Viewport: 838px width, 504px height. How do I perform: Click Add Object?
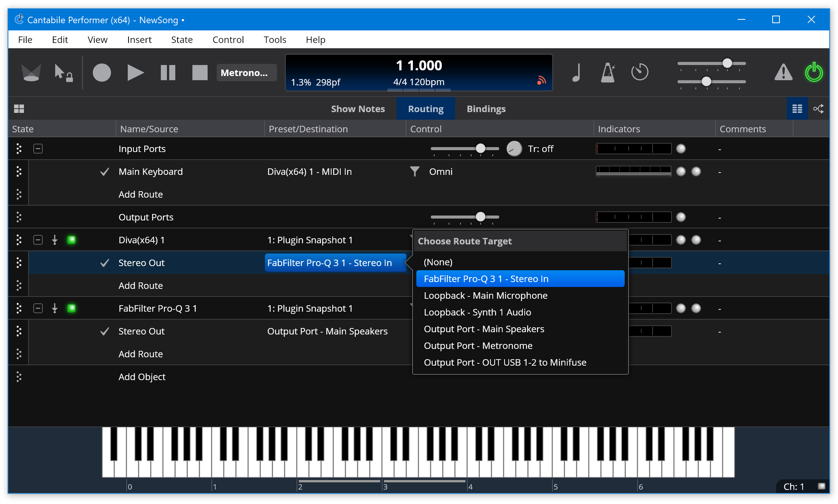[x=142, y=377]
